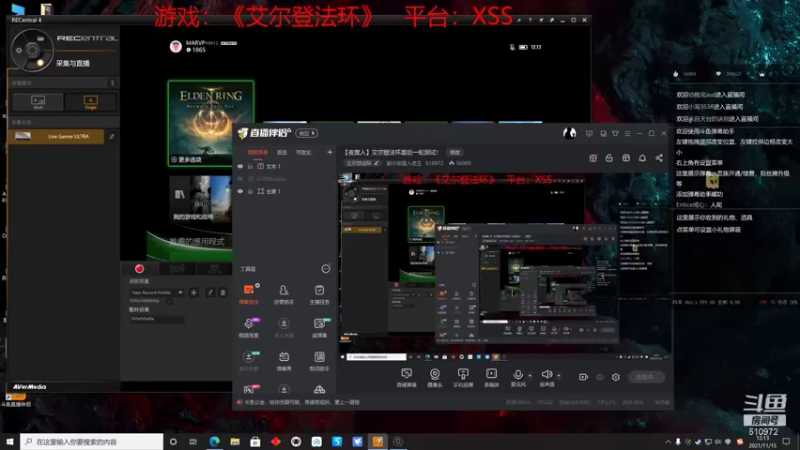Screen dimensions: 800x450
Task: Delete the record profile with trash icon
Action: pos(222,292)
